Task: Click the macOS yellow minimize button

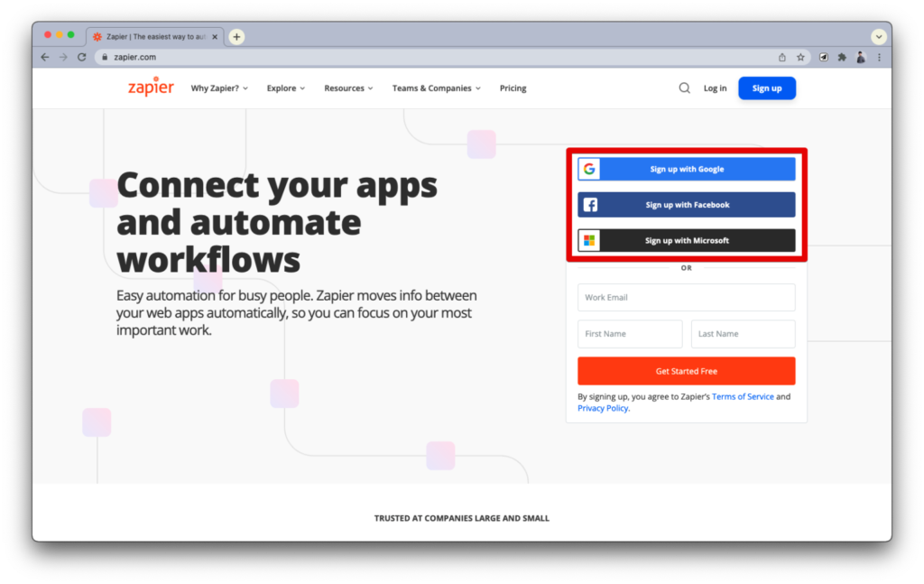Action: coord(60,35)
